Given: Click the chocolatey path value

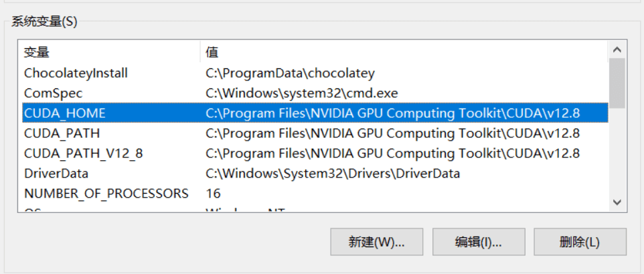Looking at the screenshot, I should [290, 73].
